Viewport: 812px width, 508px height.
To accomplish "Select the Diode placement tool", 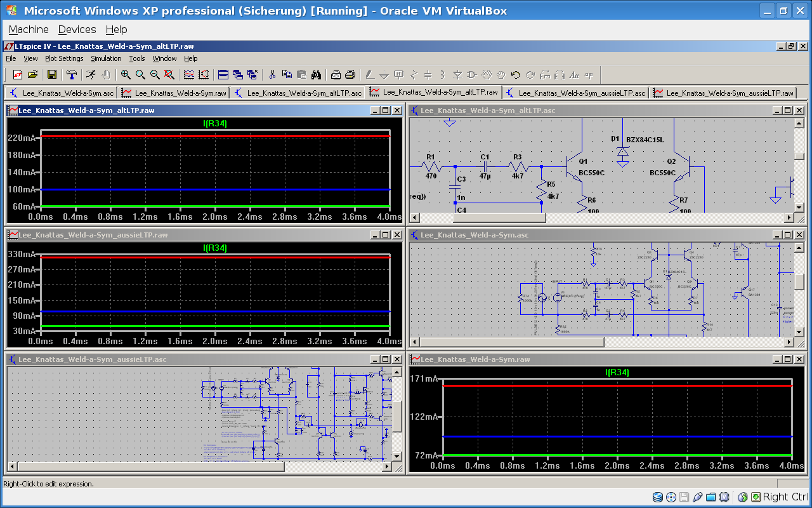I will click(x=457, y=74).
